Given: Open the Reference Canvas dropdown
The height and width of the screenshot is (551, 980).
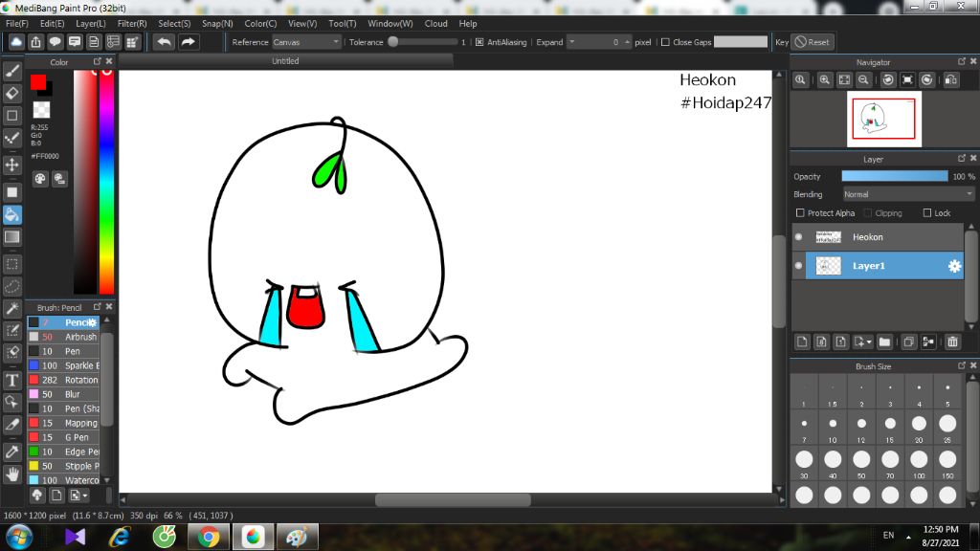Looking at the screenshot, I should (x=306, y=42).
